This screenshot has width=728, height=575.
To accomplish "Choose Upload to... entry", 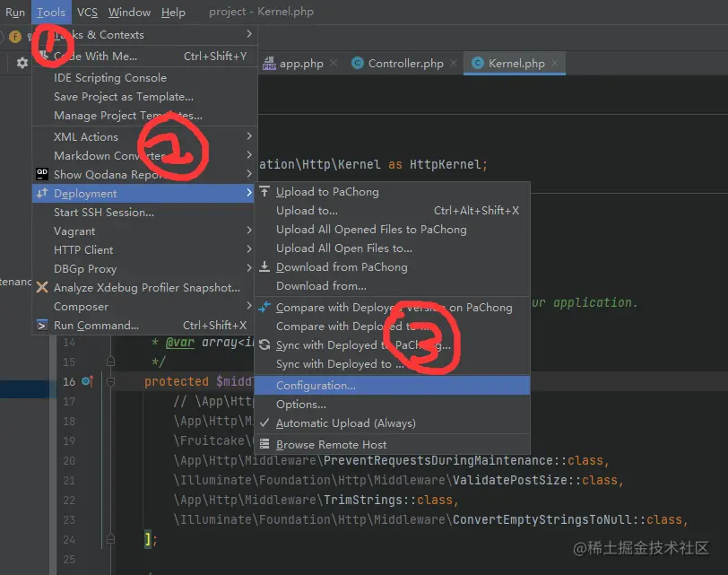I will pyautogui.click(x=393, y=211).
